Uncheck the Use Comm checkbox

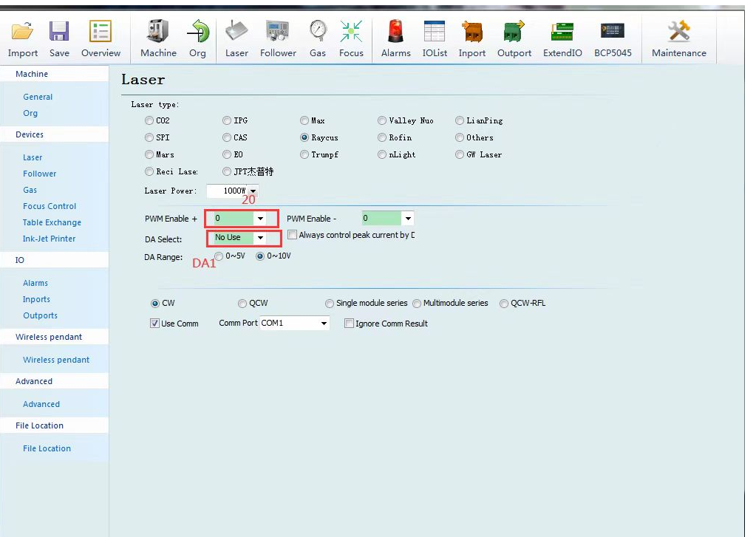tap(154, 324)
